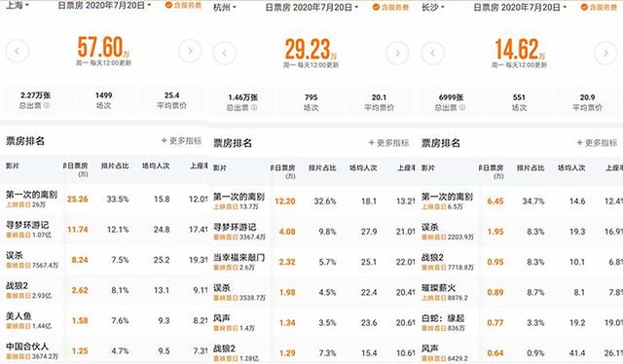Open 第一次的离别 row in Shanghai ranking
The image size is (623, 364).
pyautogui.click(x=104, y=200)
